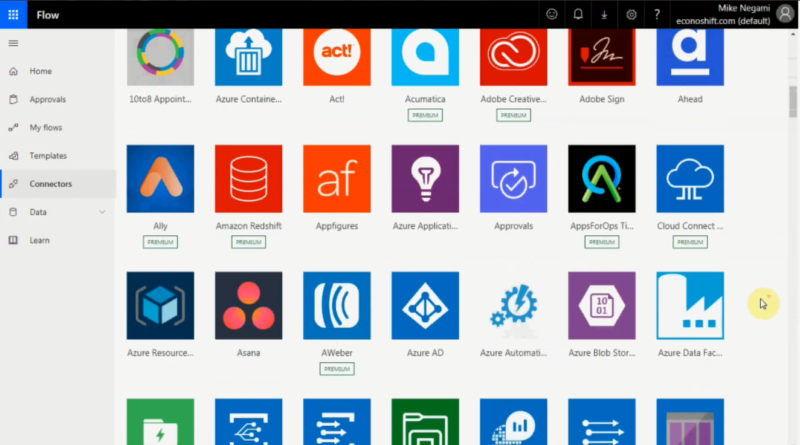Open the Mike Negami account avatar
The height and width of the screenshot is (445, 800).
(x=785, y=14)
